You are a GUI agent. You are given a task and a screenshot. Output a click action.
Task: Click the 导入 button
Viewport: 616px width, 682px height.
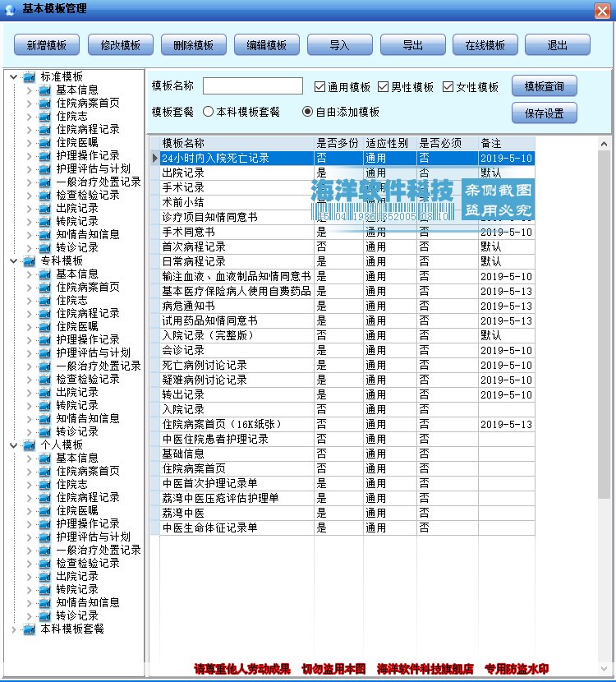tap(339, 45)
